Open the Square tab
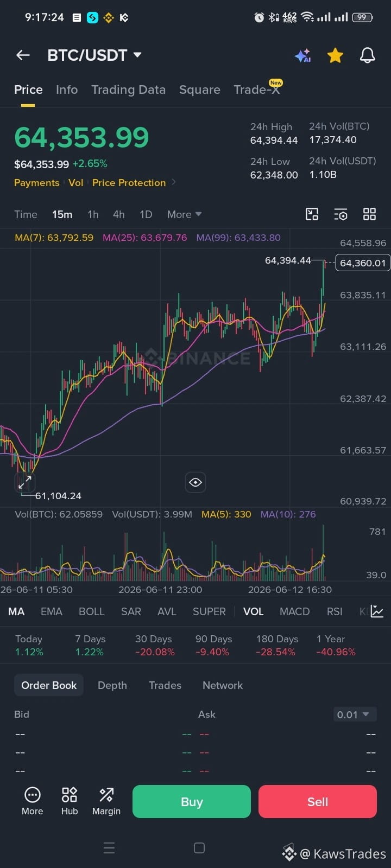 pos(200,90)
